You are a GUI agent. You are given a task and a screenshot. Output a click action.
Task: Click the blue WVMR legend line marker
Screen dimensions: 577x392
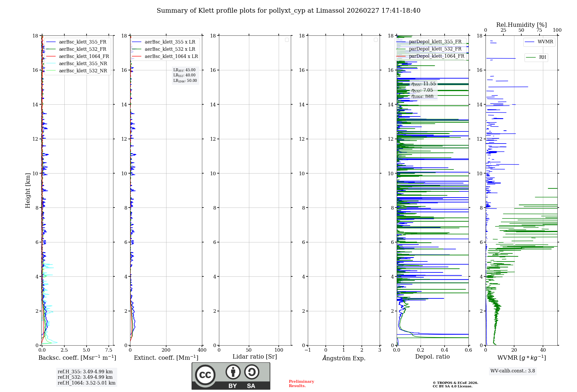(530, 42)
